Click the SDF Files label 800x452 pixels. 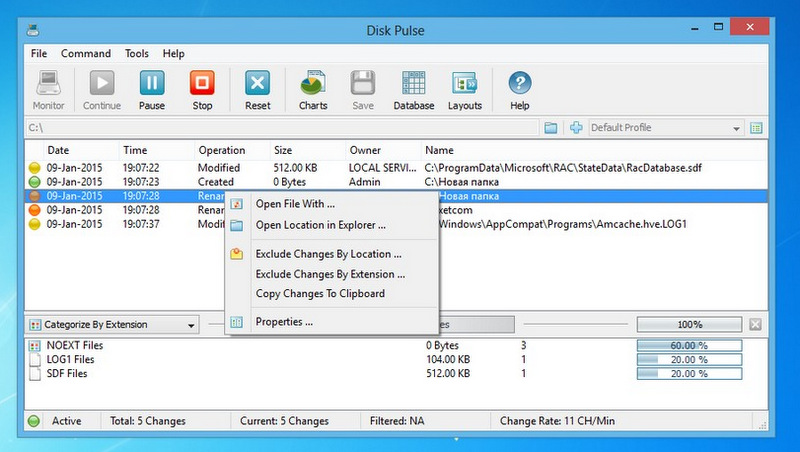pyautogui.click(x=67, y=374)
